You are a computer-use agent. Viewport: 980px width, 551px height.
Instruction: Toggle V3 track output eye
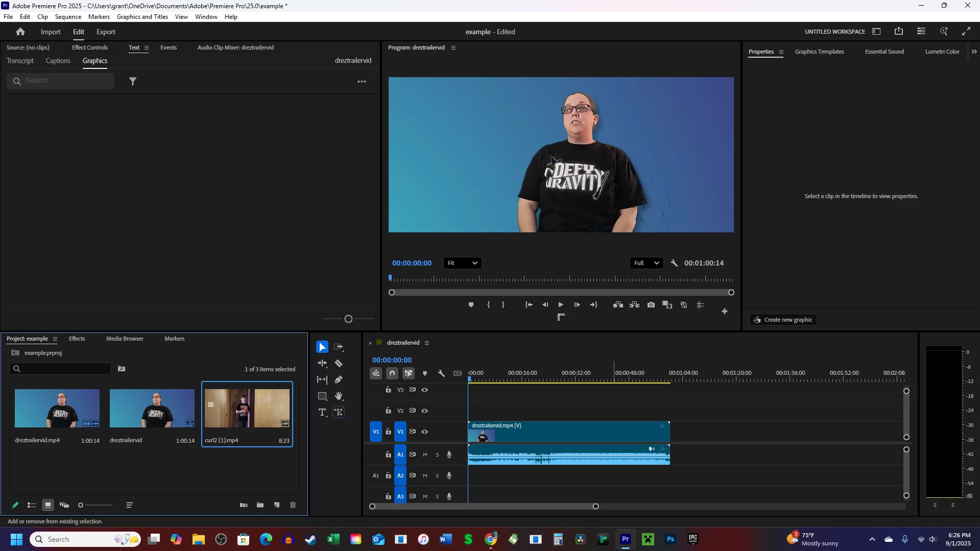(425, 390)
